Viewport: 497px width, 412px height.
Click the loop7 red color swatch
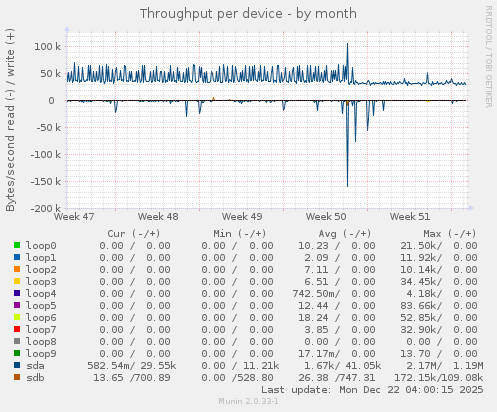point(17,329)
